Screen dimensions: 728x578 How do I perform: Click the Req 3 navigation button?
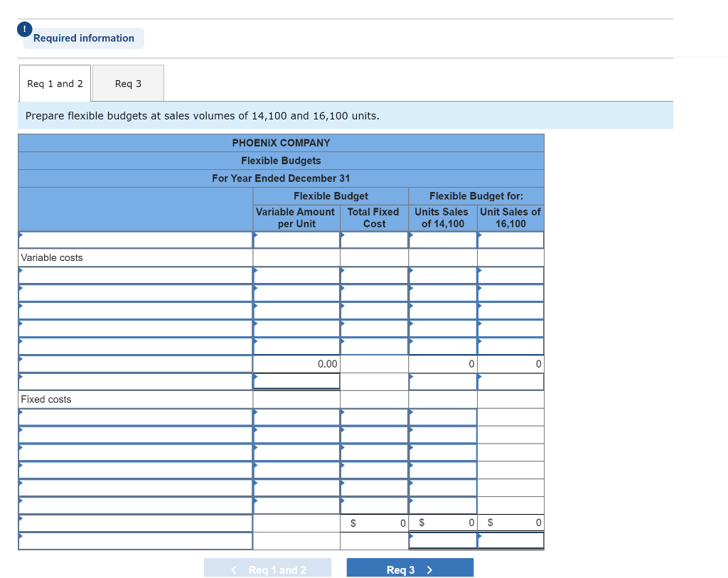pos(409,567)
